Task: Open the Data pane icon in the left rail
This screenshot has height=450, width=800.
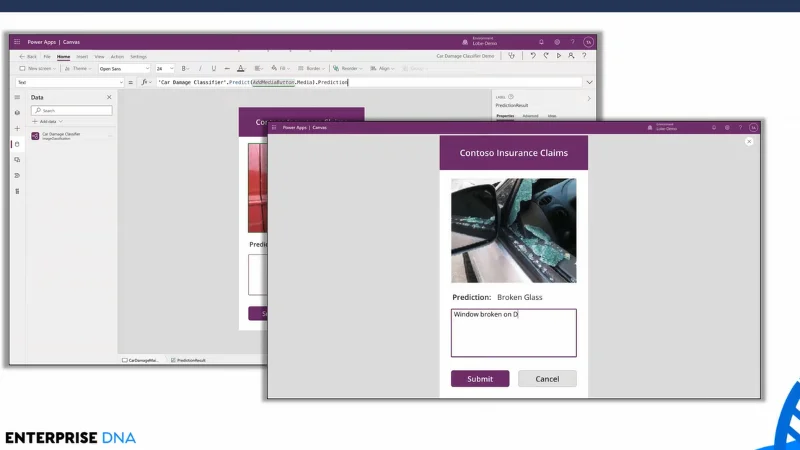Action: pyautogui.click(x=17, y=144)
